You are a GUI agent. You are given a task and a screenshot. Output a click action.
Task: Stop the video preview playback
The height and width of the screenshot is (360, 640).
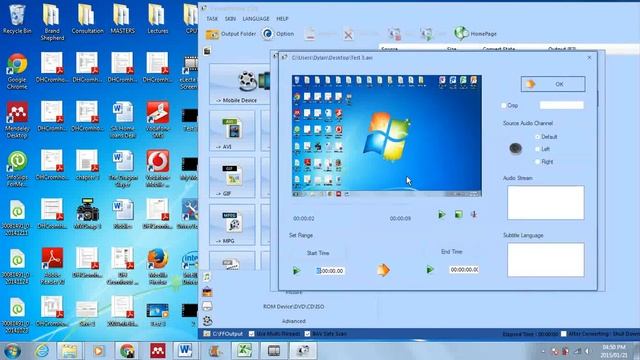(x=458, y=214)
